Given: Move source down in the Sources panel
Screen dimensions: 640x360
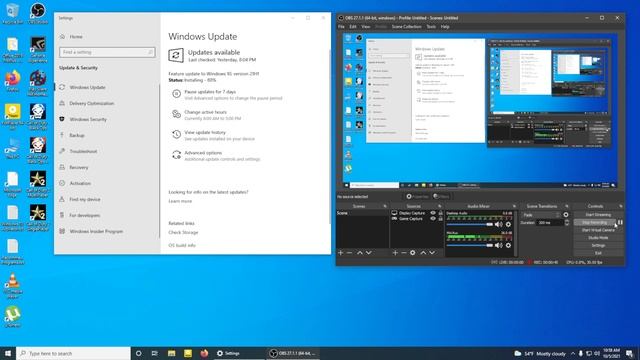Looking at the screenshot, I should point(432,253).
